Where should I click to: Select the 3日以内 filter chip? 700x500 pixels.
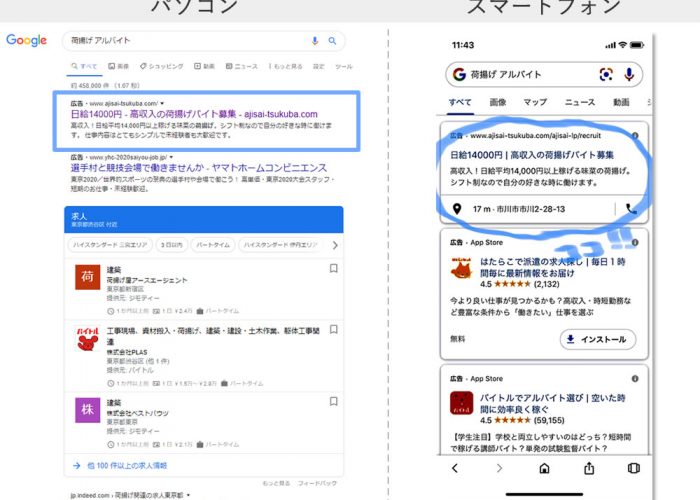[x=172, y=245]
